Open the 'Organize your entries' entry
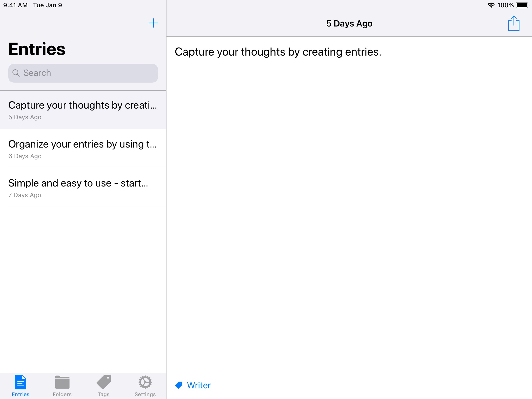 (83, 149)
